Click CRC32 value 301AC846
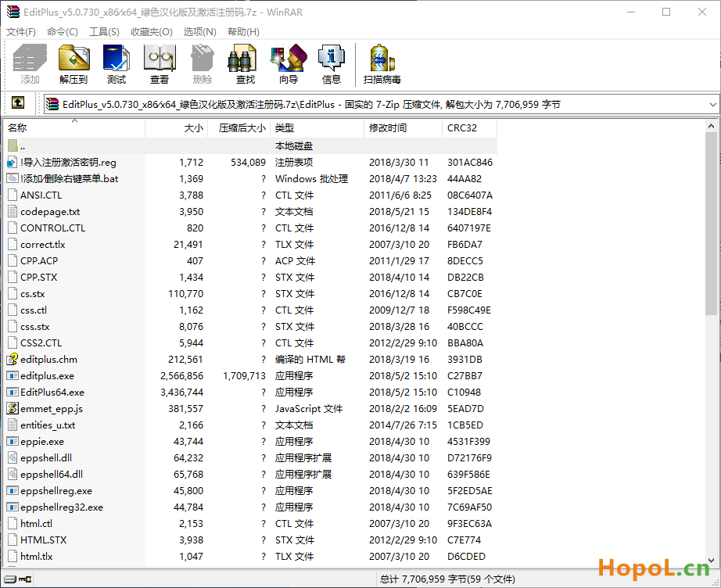 [x=469, y=163]
